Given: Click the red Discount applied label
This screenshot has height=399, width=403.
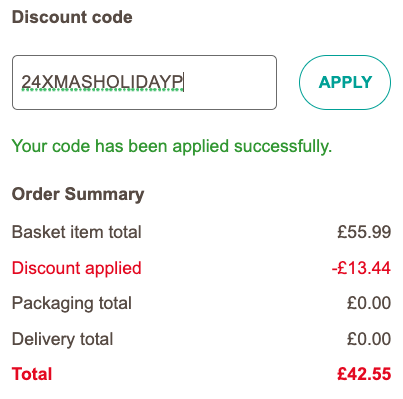Looking at the screenshot, I should point(77,268).
